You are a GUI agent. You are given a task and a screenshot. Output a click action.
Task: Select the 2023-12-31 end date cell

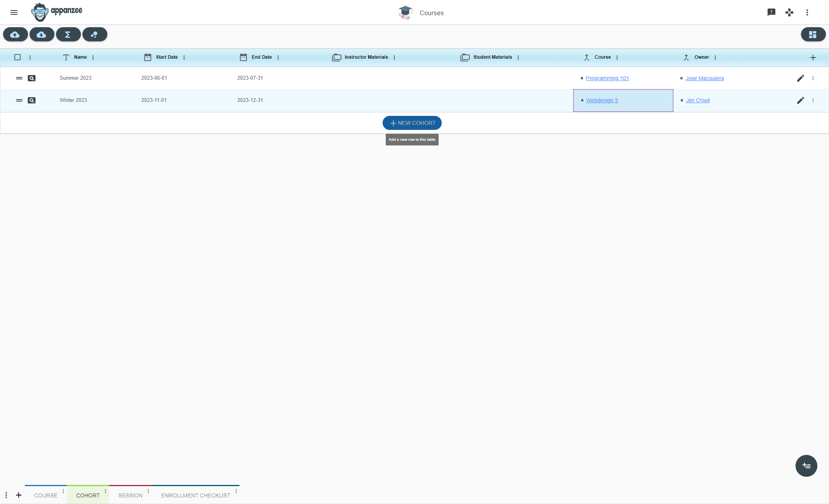click(250, 100)
